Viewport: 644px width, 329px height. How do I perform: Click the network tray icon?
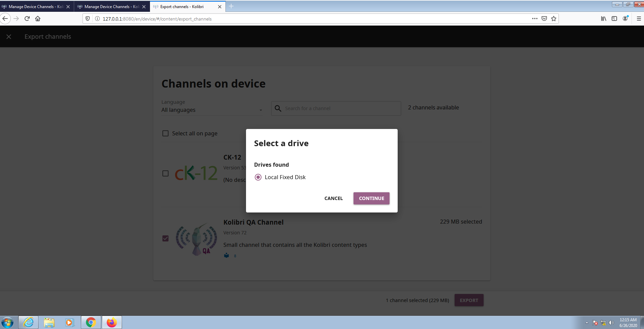(603, 323)
